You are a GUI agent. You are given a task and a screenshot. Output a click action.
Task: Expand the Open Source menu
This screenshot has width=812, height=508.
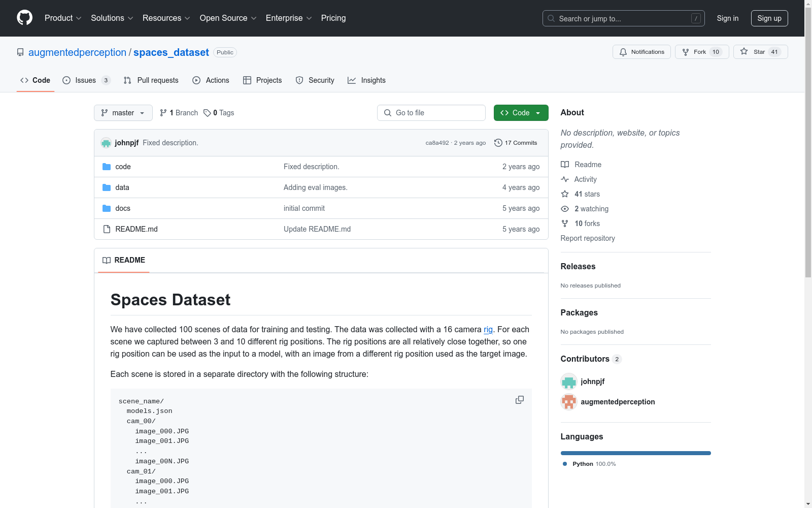(x=228, y=18)
